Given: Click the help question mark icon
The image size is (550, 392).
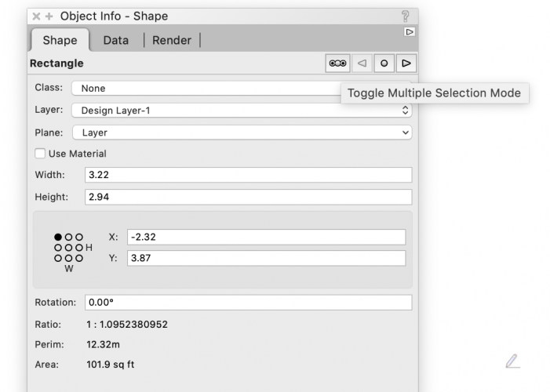Looking at the screenshot, I should [405, 16].
